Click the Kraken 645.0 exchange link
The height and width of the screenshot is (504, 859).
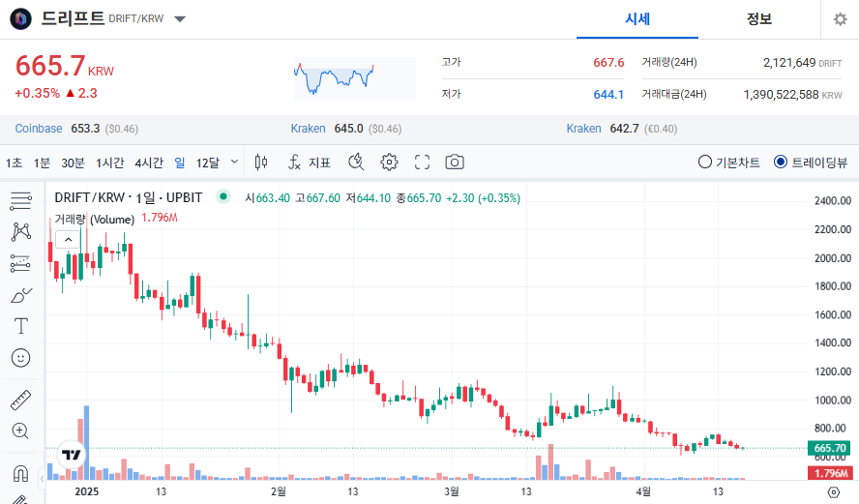click(x=308, y=129)
